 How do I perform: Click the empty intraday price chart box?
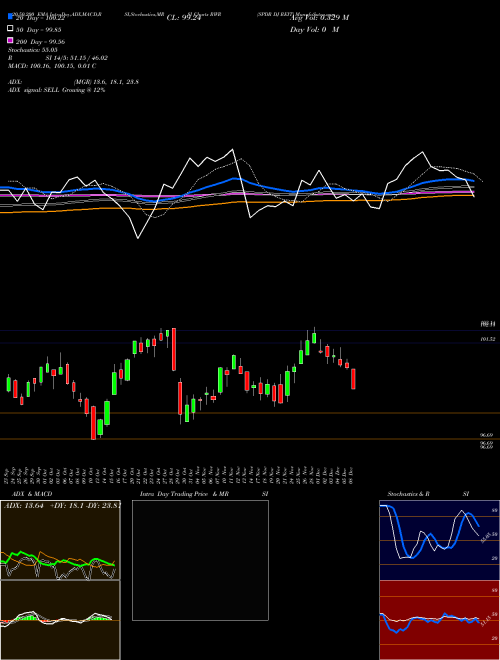tap(200, 560)
